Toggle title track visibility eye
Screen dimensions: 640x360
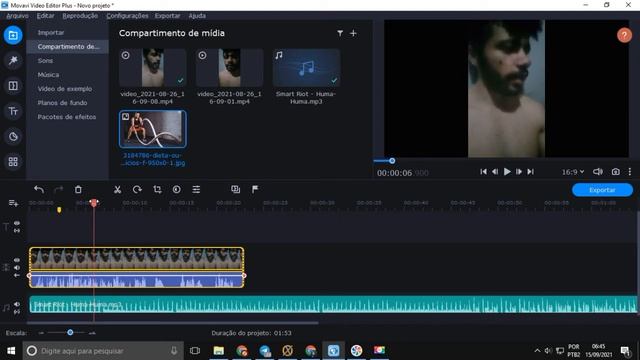[17, 223]
